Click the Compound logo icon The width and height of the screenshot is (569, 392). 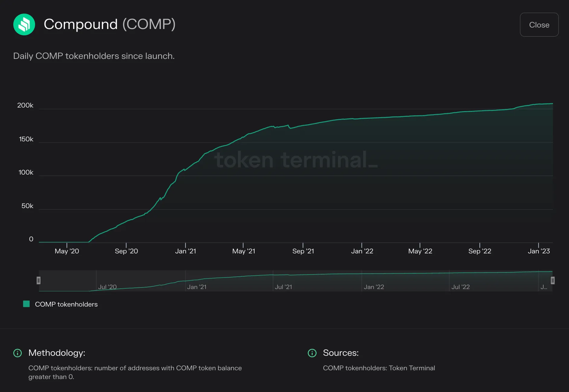[x=24, y=24]
